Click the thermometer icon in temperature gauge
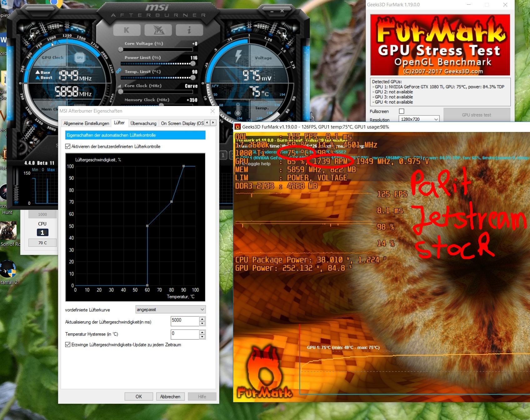Screen dimensions: 530x420 point(238,110)
